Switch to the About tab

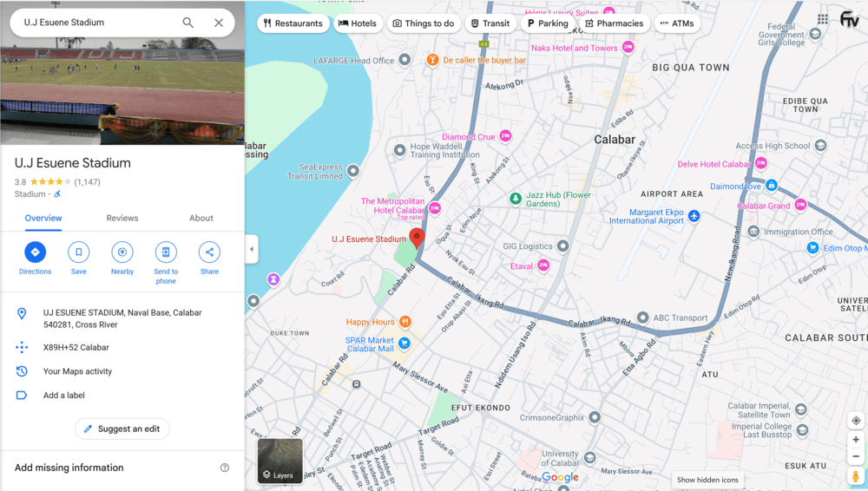click(201, 218)
